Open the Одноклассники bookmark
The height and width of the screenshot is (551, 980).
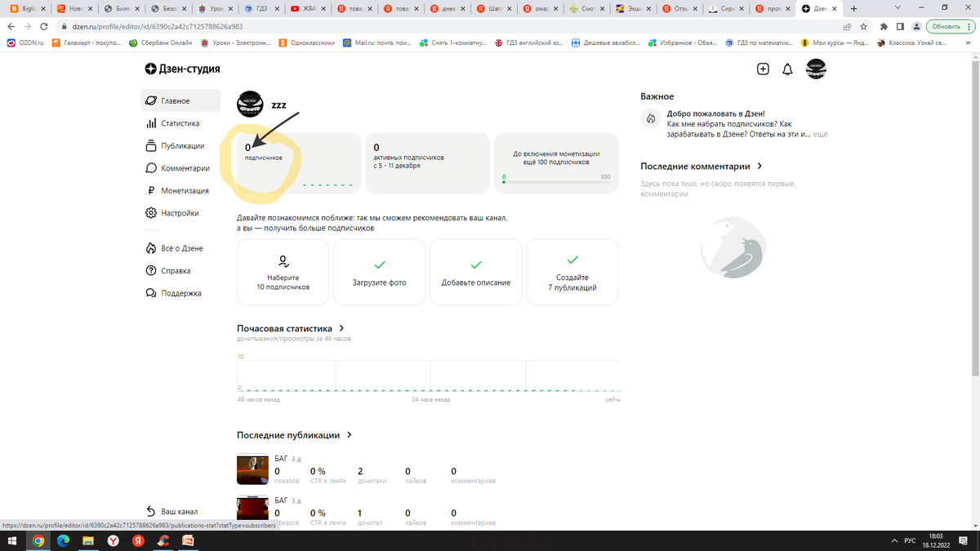coord(306,42)
